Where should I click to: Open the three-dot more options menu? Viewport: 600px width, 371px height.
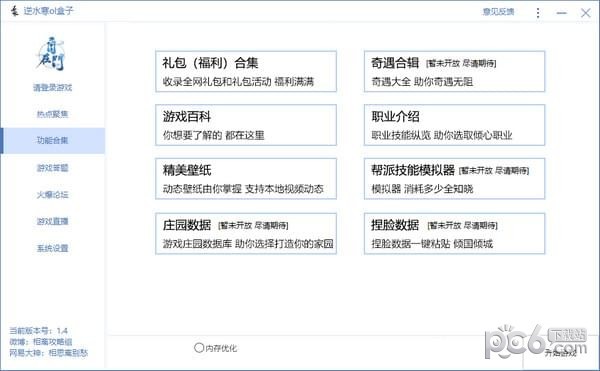point(538,13)
